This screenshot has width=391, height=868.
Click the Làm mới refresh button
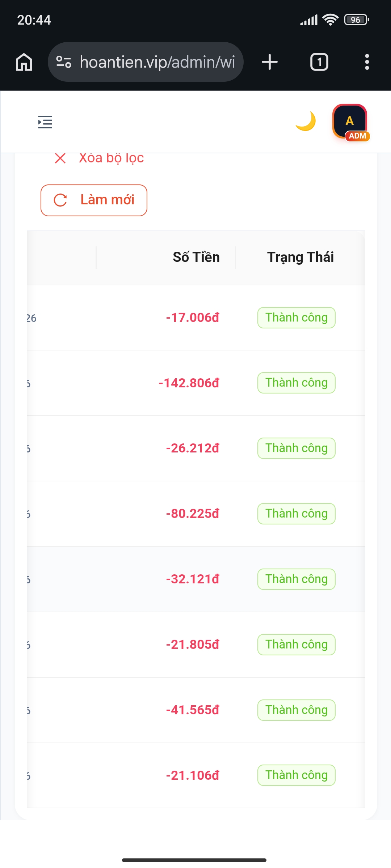click(x=94, y=200)
